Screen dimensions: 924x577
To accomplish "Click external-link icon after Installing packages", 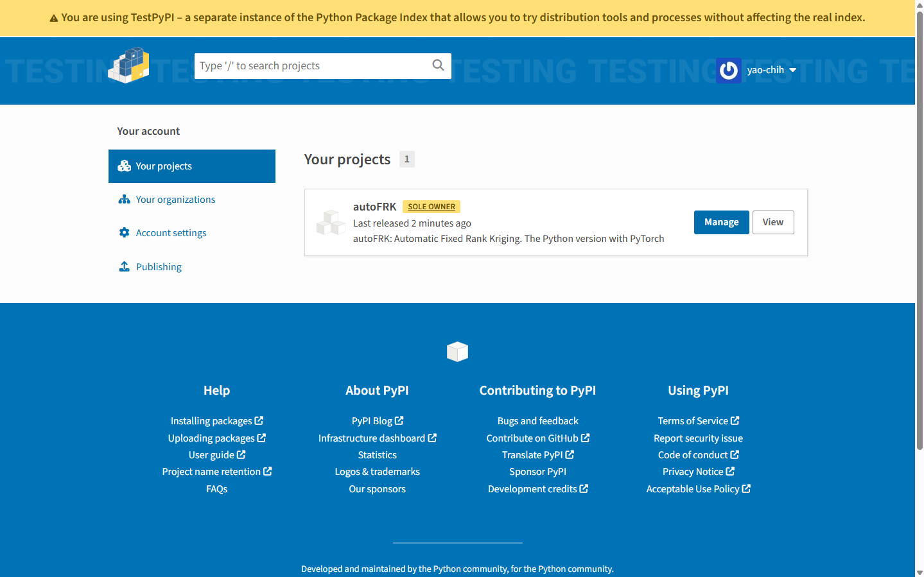I will (259, 420).
